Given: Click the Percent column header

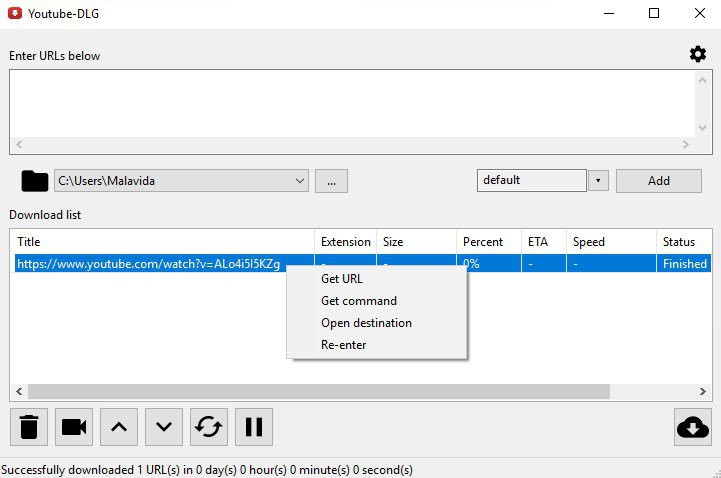Looking at the screenshot, I should point(489,242).
